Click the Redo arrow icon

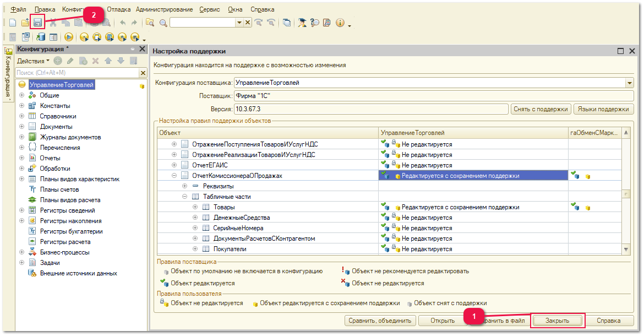click(x=134, y=23)
